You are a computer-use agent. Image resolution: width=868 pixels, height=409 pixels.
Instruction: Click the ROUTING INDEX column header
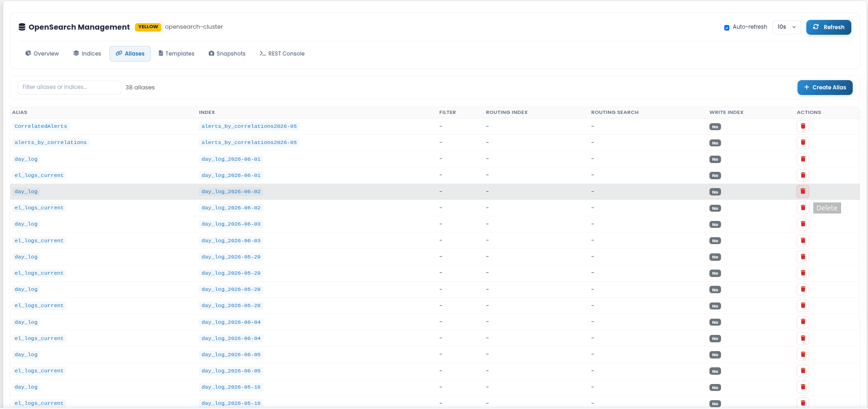[x=507, y=113]
